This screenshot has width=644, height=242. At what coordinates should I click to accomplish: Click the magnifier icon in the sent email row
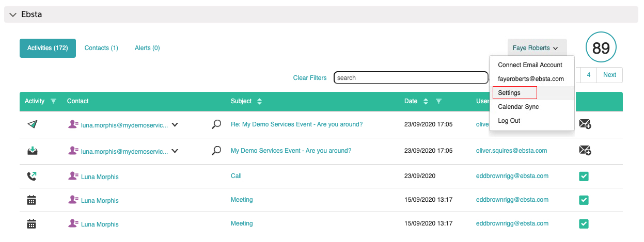click(217, 124)
